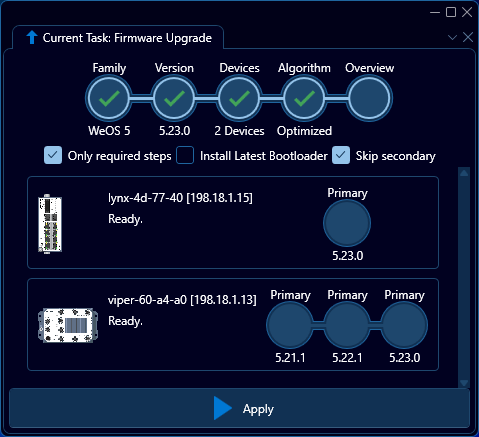Image resolution: width=479 pixels, height=437 pixels.
Task: Click the blue upgrade arrow icon in tab
Action: 32,37
